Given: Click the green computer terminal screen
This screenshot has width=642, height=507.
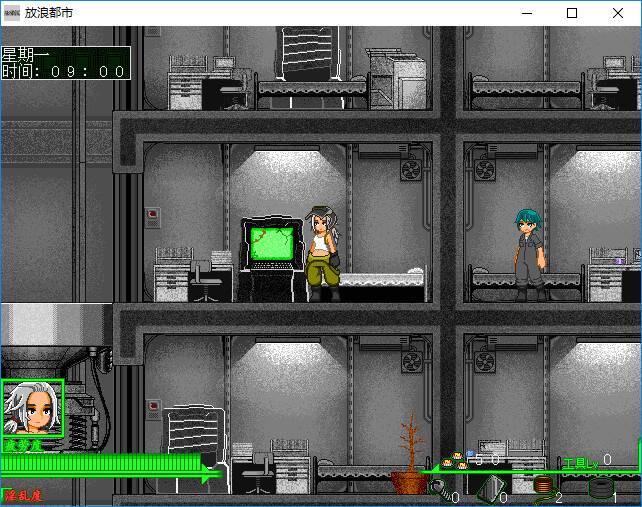Looking at the screenshot, I should point(272,245).
